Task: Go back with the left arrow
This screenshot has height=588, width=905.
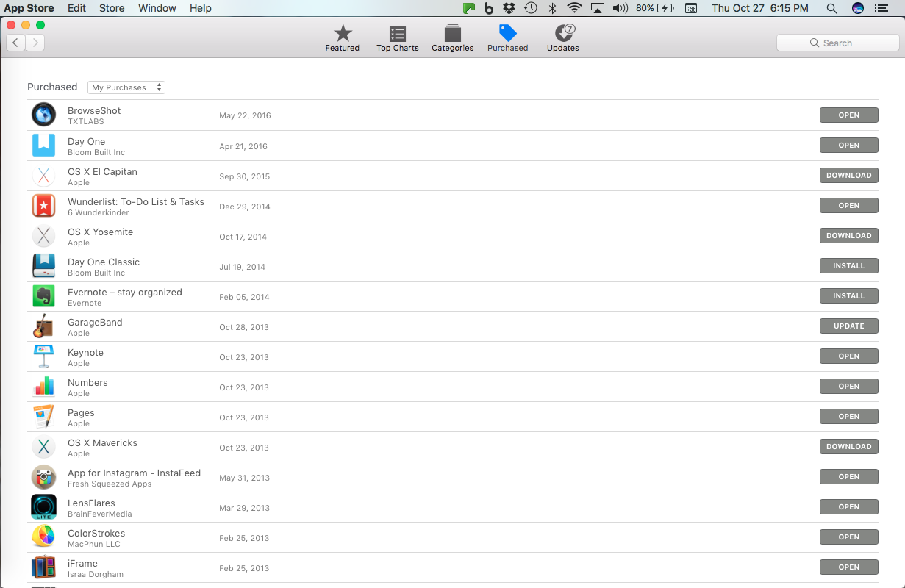Action: pos(15,43)
